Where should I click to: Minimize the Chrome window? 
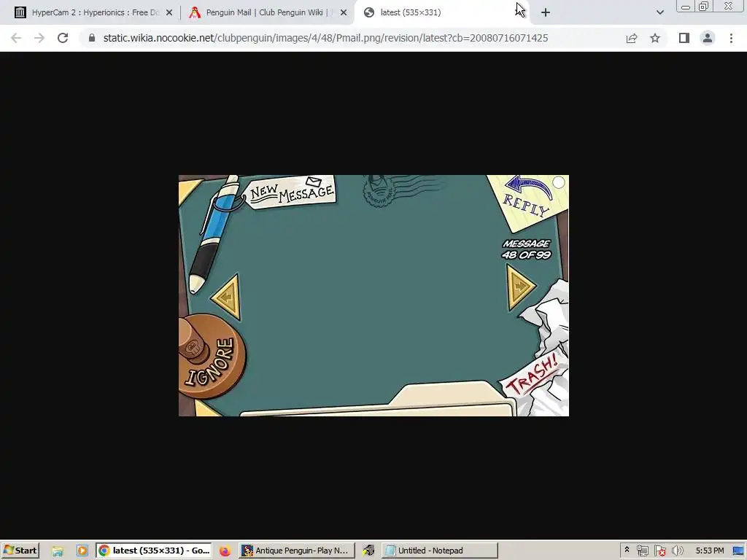[x=686, y=6]
